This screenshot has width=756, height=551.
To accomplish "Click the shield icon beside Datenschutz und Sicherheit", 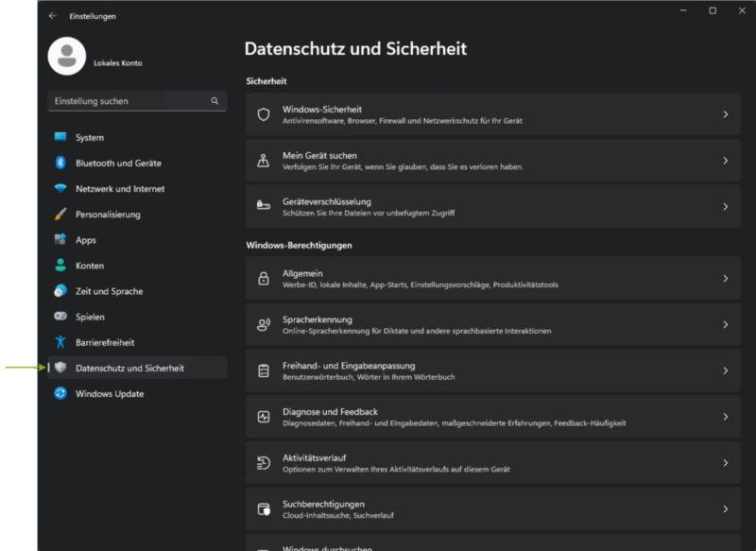I will tap(60, 368).
